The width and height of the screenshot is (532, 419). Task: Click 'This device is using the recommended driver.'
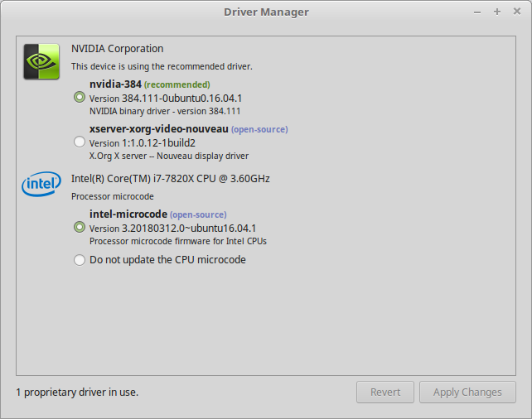pos(162,66)
